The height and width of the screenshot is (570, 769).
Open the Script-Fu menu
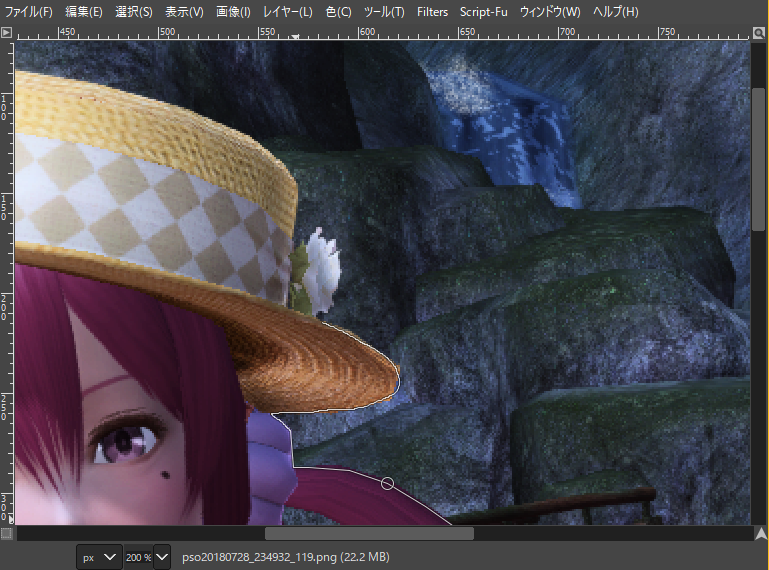click(483, 12)
